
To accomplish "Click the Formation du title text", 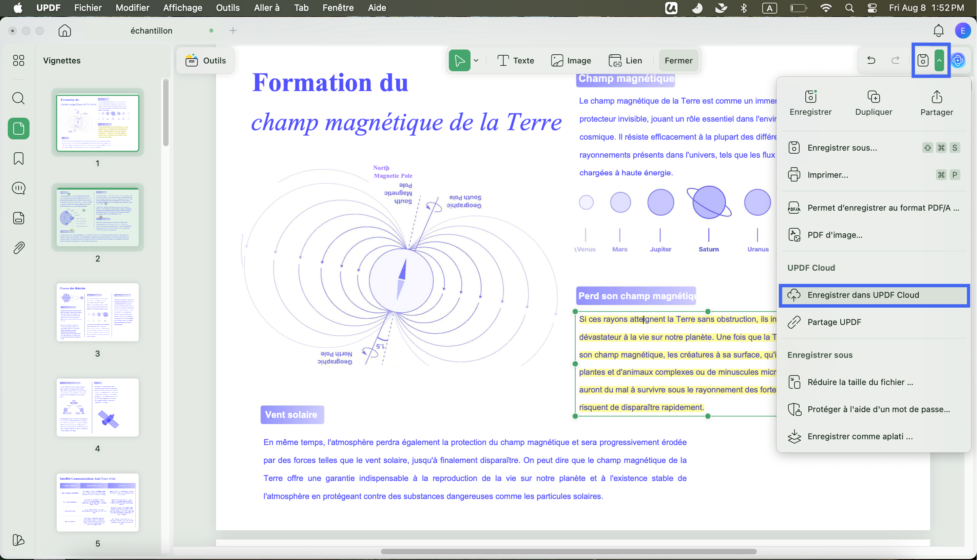I will coord(330,82).
